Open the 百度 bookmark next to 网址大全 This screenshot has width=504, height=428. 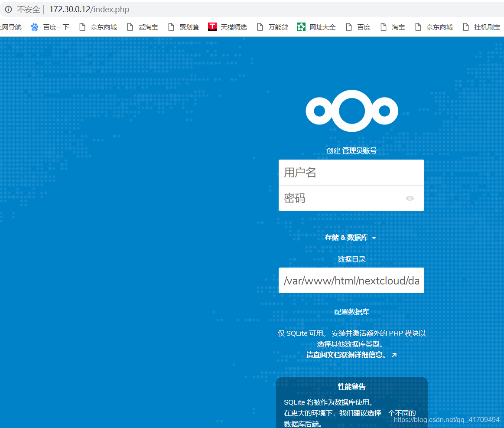pos(358,27)
